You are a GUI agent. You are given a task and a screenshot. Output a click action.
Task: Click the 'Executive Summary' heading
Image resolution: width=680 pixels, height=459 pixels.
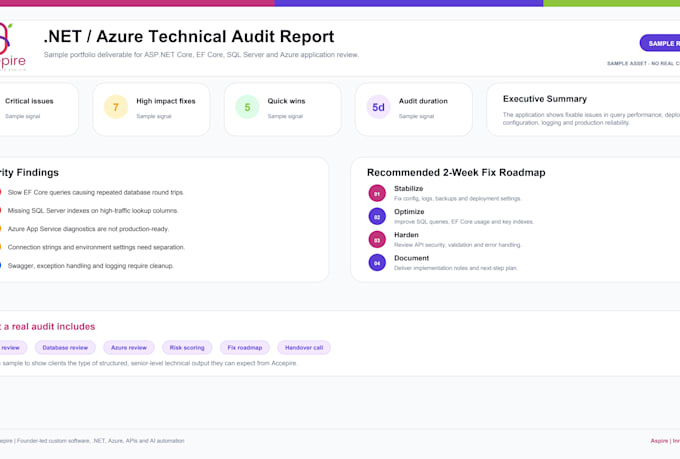pos(545,99)
